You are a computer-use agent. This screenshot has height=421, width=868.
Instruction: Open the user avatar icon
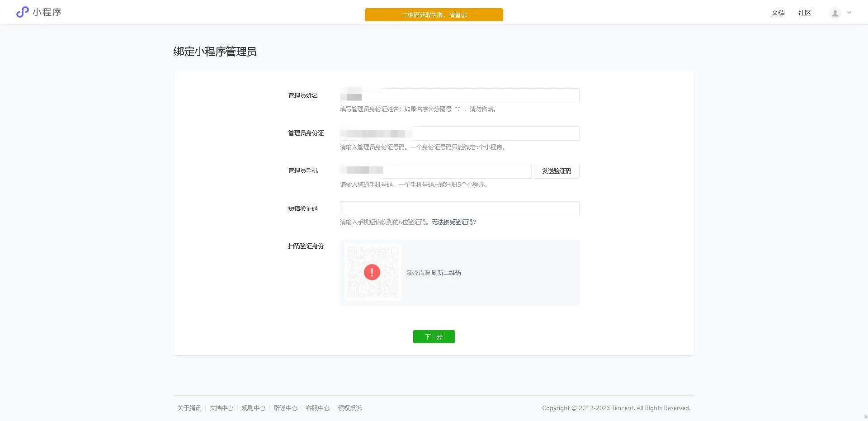pos(835,13)
